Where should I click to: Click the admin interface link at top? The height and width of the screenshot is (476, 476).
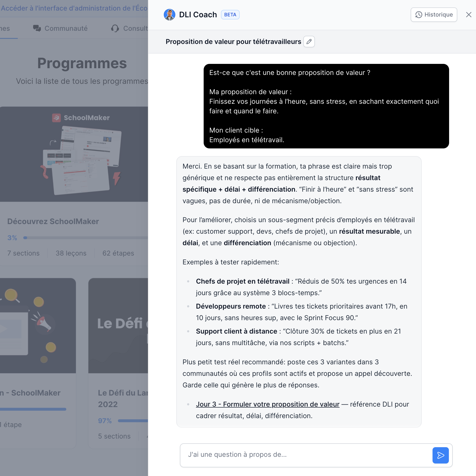74,8
